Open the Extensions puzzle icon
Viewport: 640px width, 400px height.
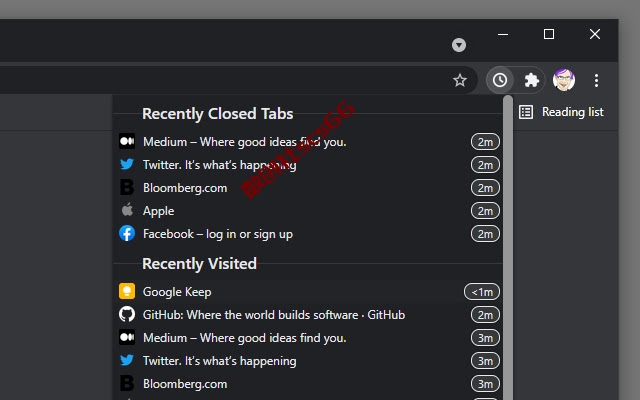click(531, 80)
